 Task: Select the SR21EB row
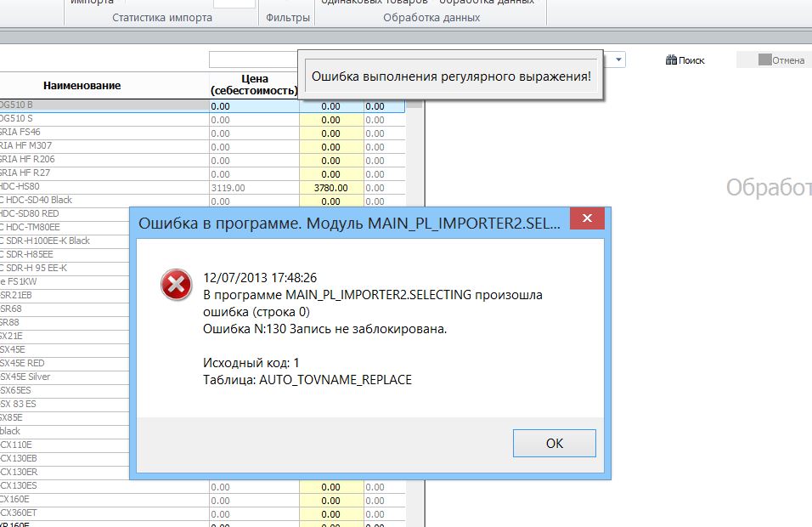tap(65, 295)
